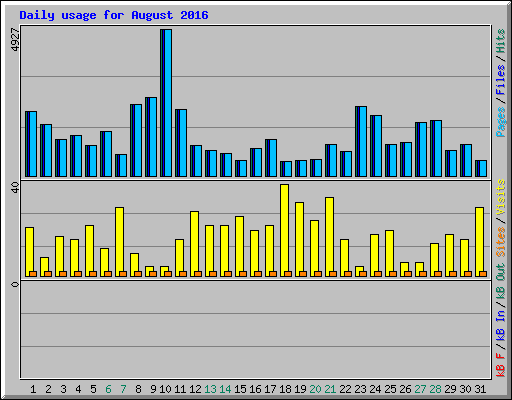The width and height of the screenshot is (512, 400).
Task: Select the tallest hits bar for day 10
Action: click(x=166, y=103)
